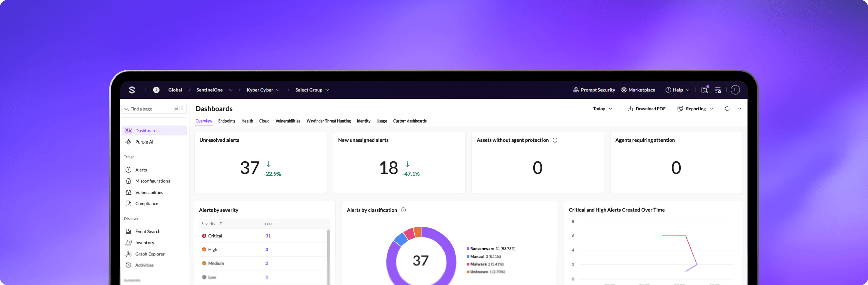Image resolution: width=868 pixels, height=285 pixels.
Task: Click the -22.9% change indicator
Action: (x=272, y=174)
